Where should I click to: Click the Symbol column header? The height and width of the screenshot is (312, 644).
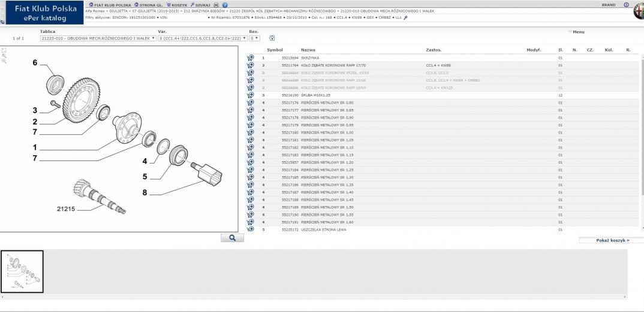[x=275, y=50]
